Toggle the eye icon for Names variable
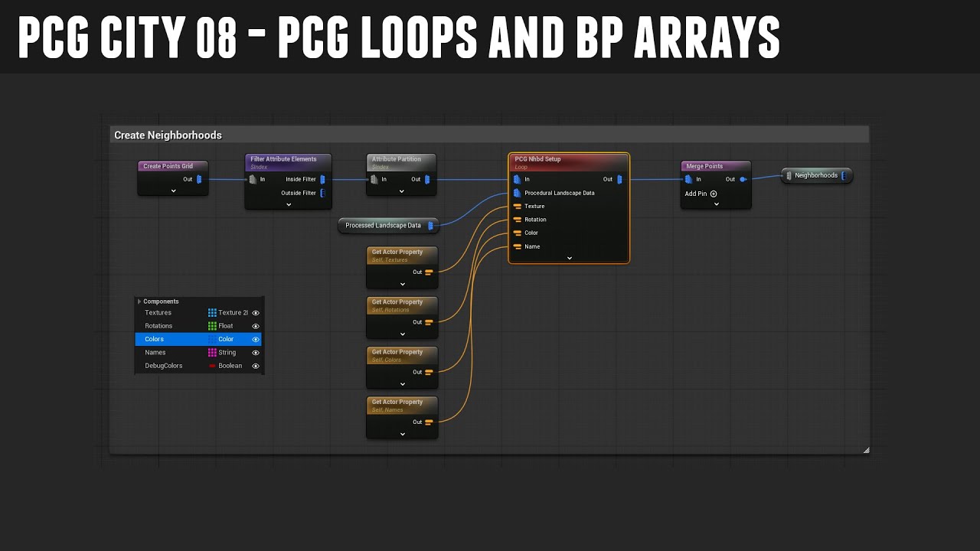The image size is (980, 551). tap(256, 352)
